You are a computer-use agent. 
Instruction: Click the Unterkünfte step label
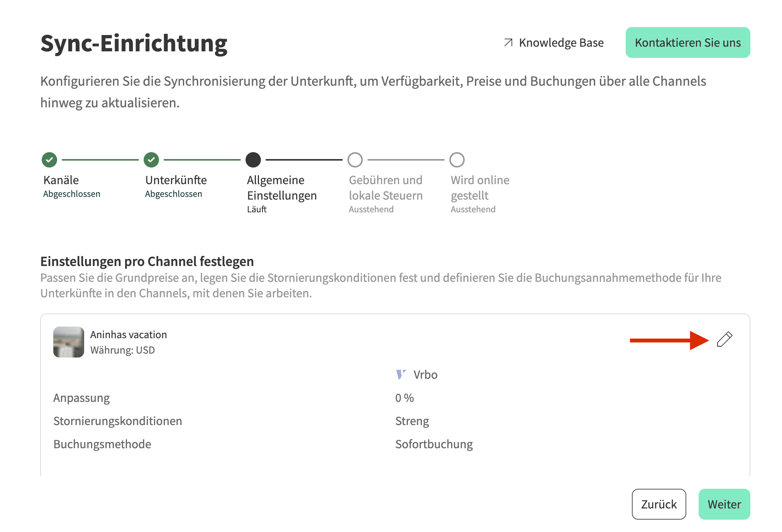coord(176,180)
